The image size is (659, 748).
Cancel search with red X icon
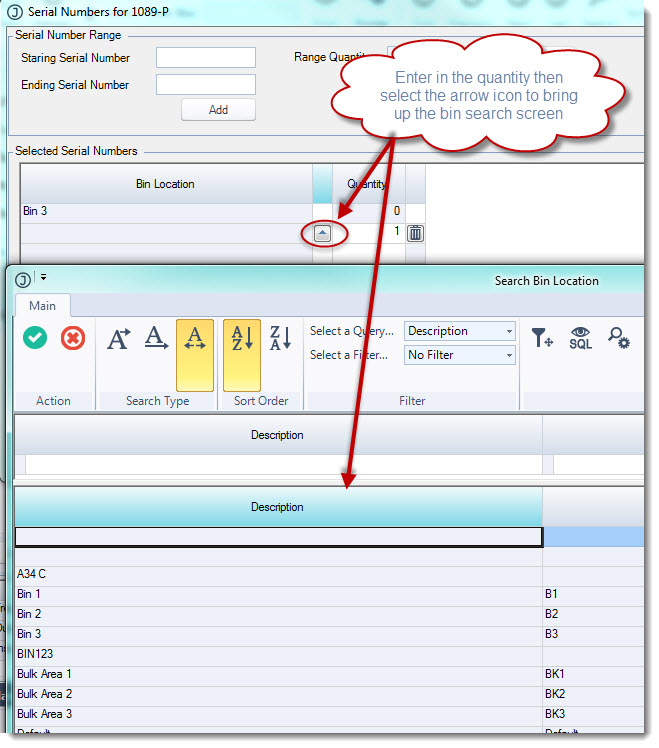click(x=73, y=338)
